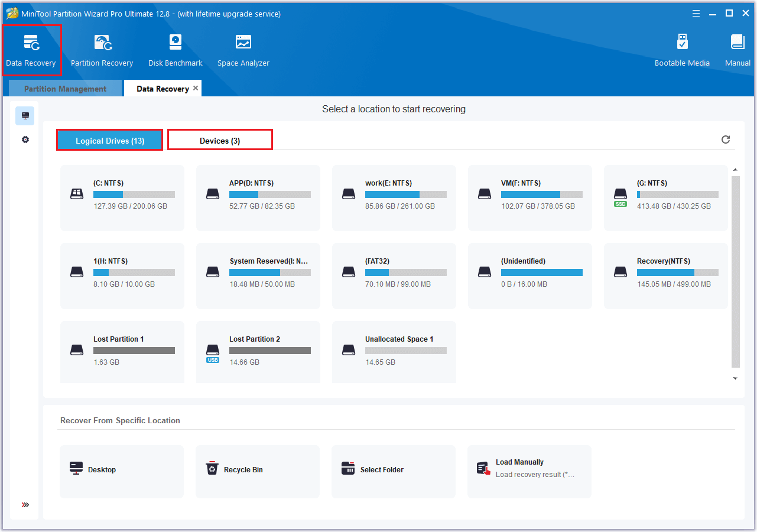Open the Bootable Media builder
This screenshot has height=532, width=757.
click(x=682, y=50)
